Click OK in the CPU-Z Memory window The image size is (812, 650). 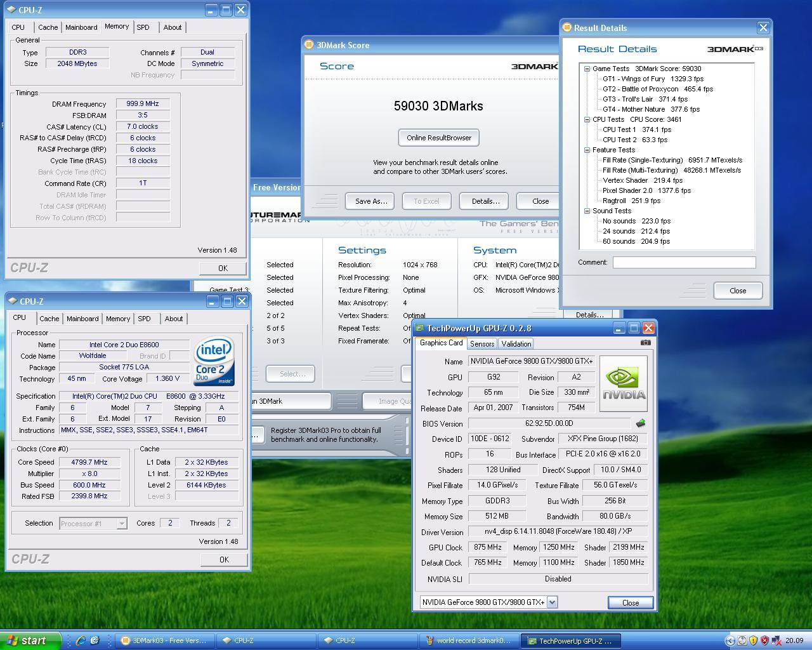[223, 269]
